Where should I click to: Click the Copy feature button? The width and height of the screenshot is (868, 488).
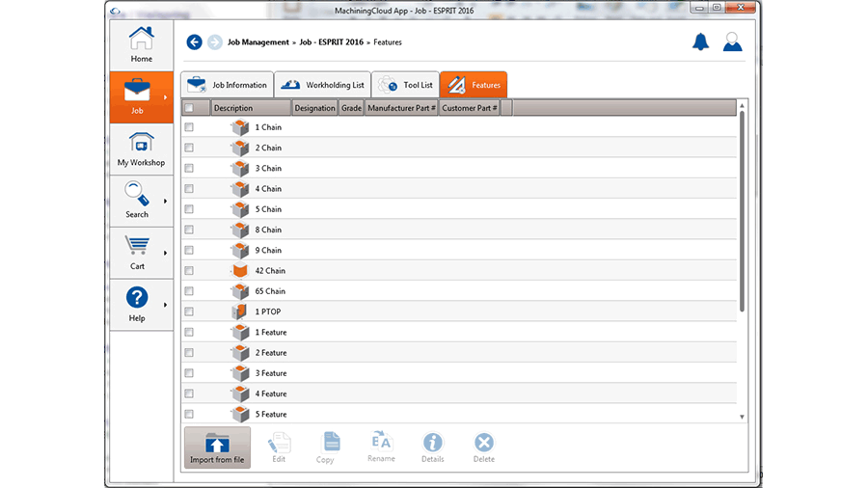click(326, 447)
